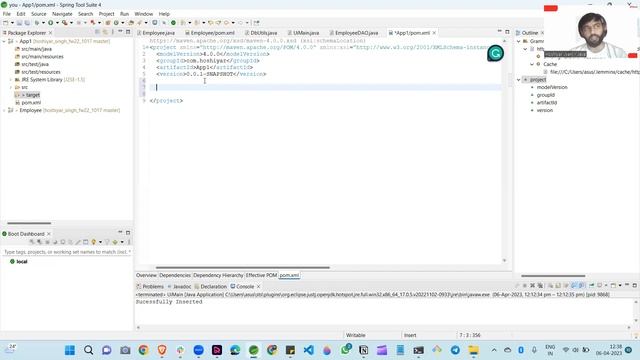Open File Explorer from the taskbar
The height and width of the screenshot is (360, 640).
473,350
